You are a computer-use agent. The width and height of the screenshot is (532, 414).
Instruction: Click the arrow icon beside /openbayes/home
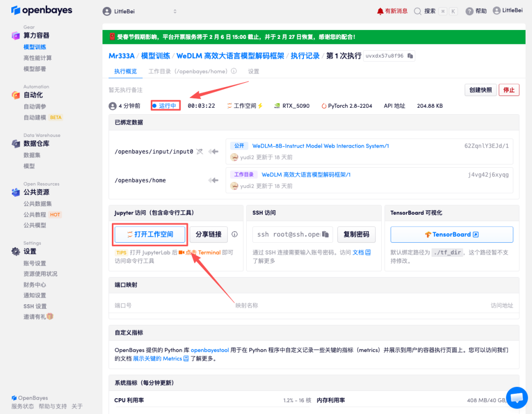(x=213, y=180)
